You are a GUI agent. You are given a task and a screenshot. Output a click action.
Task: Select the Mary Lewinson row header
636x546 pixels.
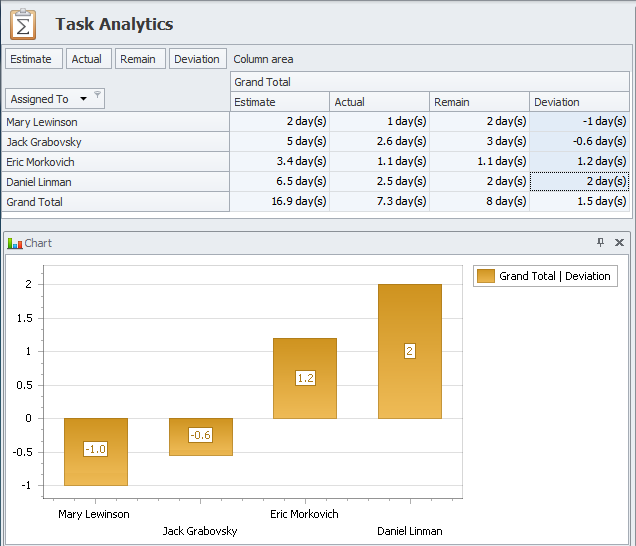[x=116, y=122]
